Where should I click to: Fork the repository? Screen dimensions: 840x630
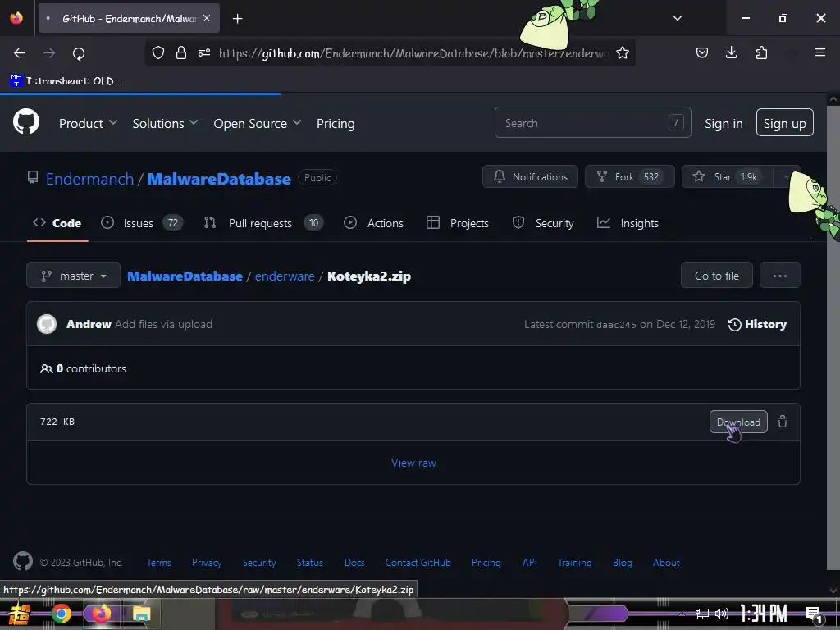[x=629, y=177]
